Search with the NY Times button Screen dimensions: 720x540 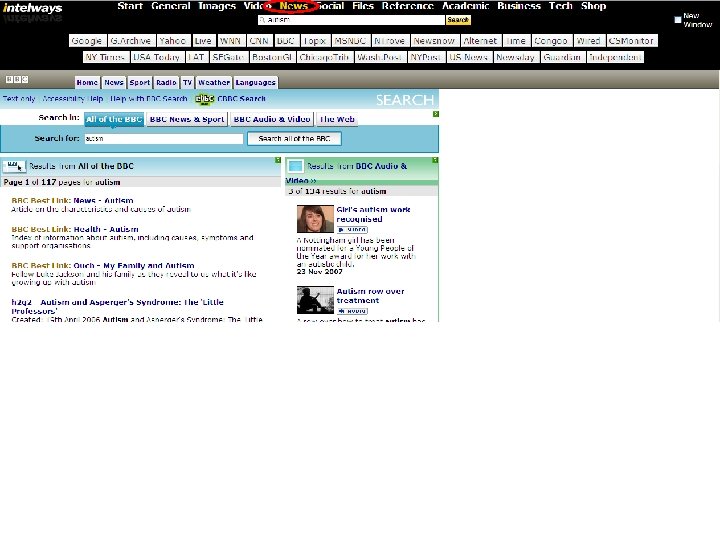105,57
